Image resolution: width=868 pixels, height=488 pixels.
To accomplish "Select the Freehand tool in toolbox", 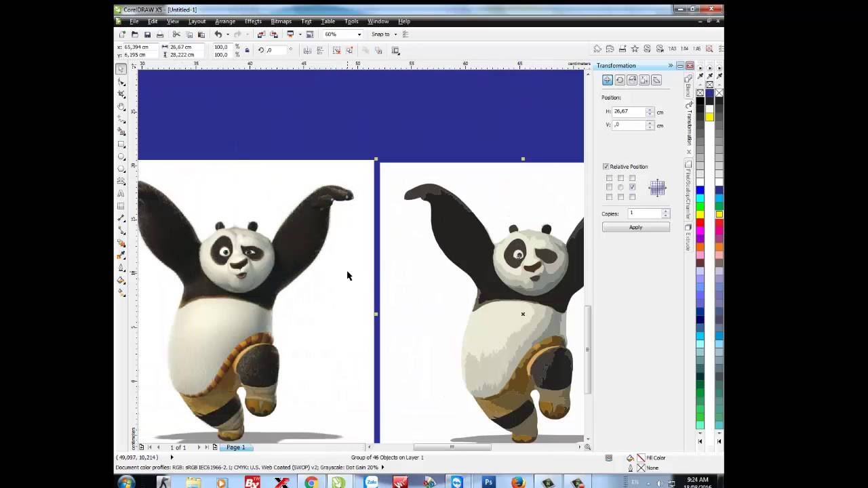I will point(121,119).
